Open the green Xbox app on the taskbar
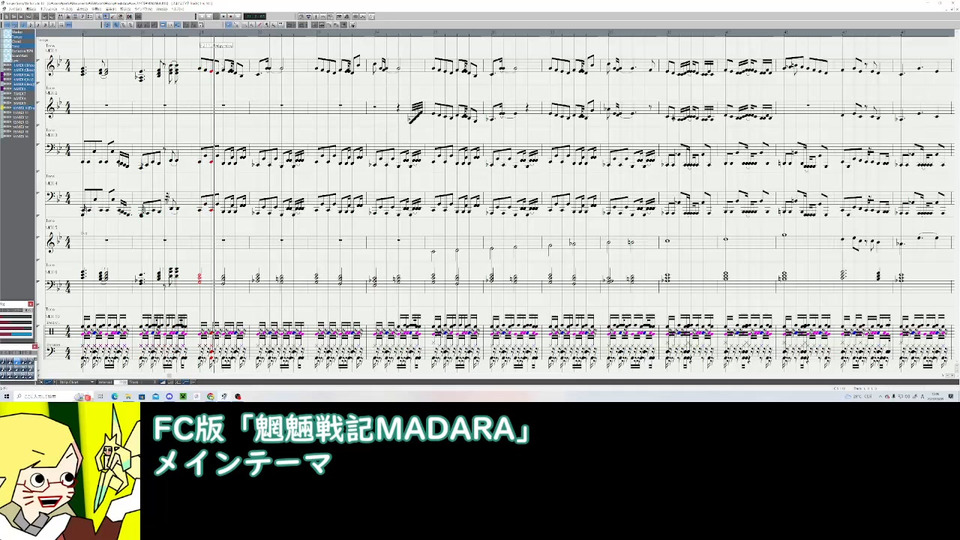This screenshot has height=540, width=960. [x=183, y=396]
